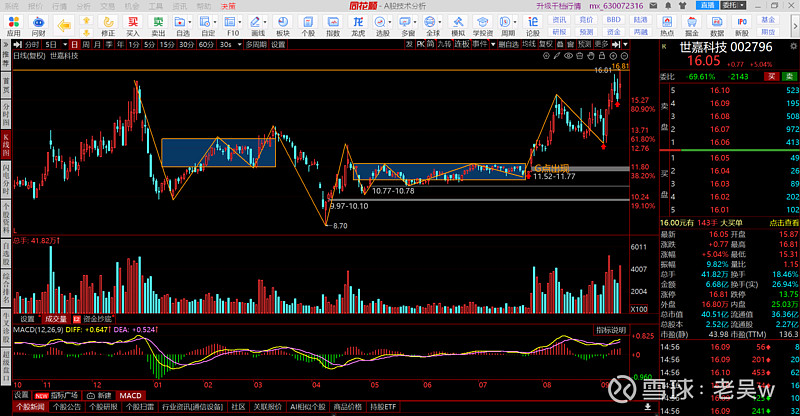Select 持股ETF tab
This screenshot has width=800, height=416.
point(383,407)
